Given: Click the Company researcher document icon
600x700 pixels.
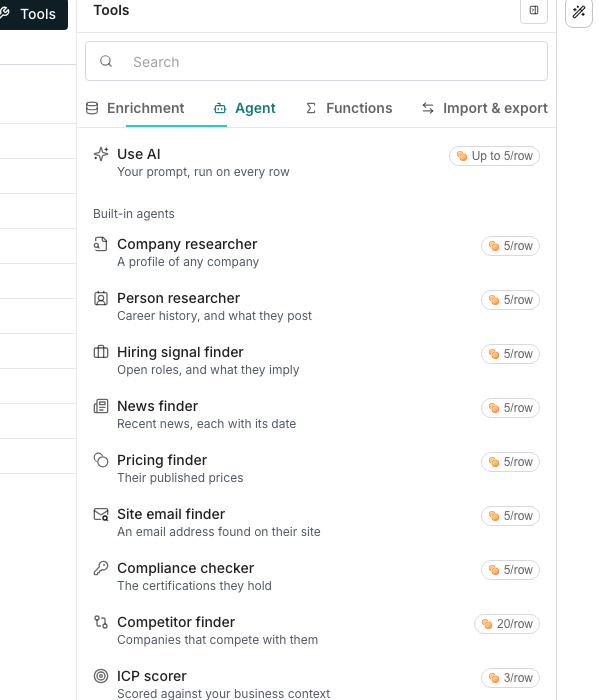Looking at the screenshot, I should tap(101, 244).
